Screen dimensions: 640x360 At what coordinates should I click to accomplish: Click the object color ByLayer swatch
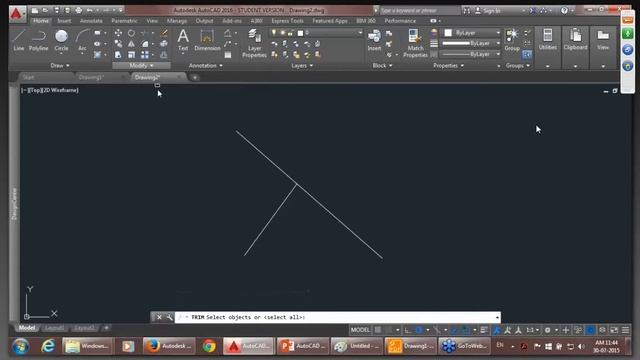[x=448, y=33]
